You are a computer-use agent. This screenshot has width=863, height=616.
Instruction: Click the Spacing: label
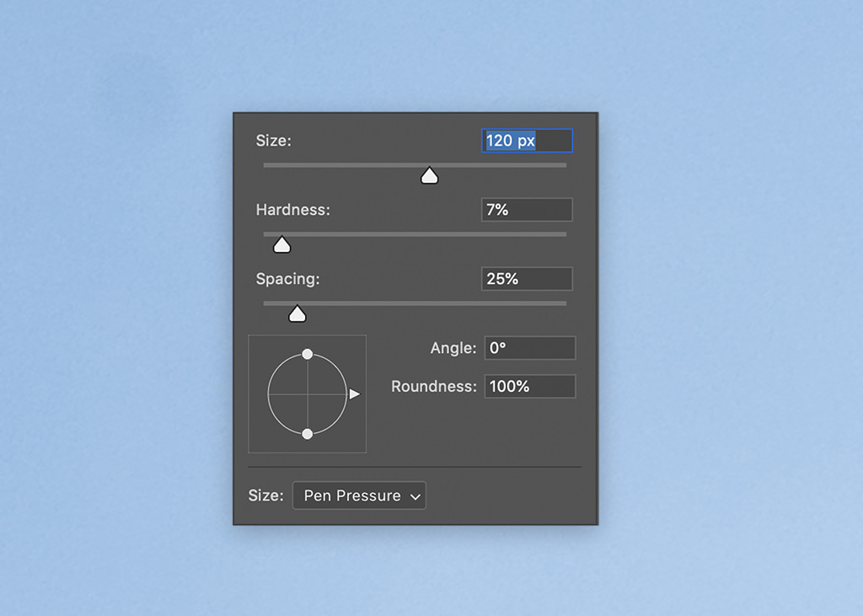tap(288, 279)
